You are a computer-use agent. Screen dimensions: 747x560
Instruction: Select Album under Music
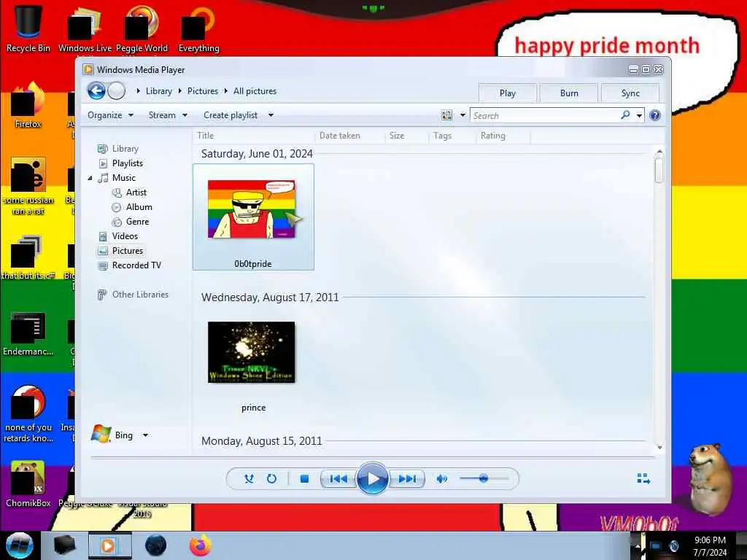pos(139,207)
